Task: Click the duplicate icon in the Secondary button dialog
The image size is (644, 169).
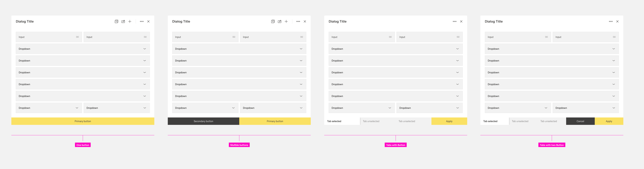Action: [x=273, y=22]
